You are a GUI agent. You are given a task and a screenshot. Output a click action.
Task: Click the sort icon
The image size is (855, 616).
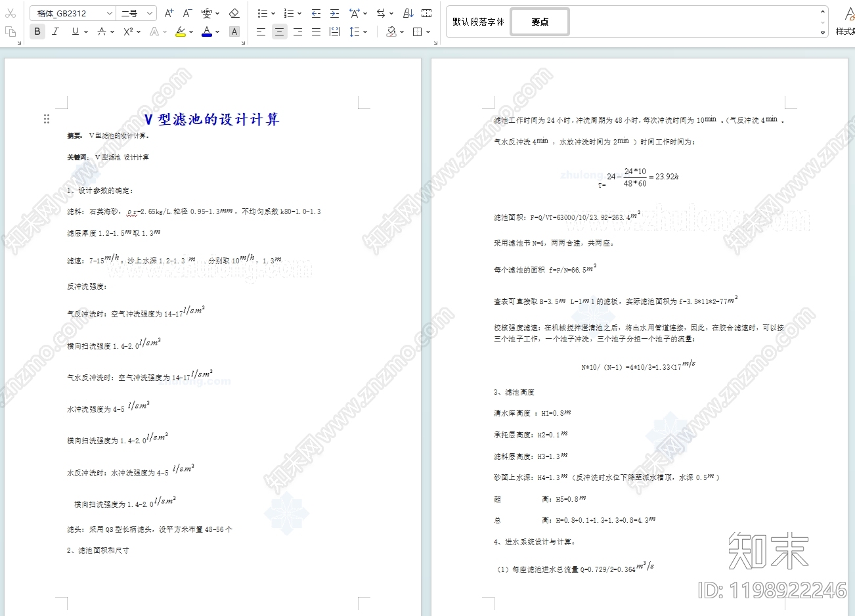408,13
